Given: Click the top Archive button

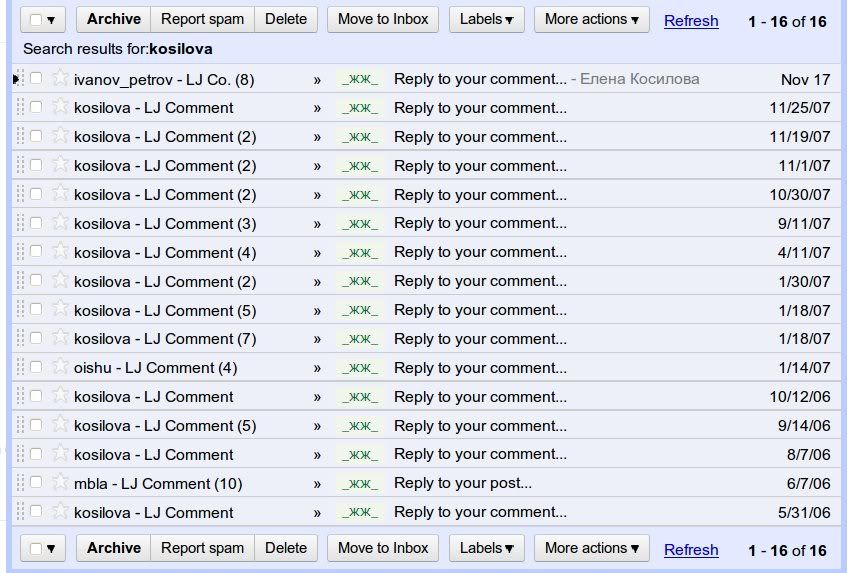Looking at the screenshot, I should pos(113,19).
